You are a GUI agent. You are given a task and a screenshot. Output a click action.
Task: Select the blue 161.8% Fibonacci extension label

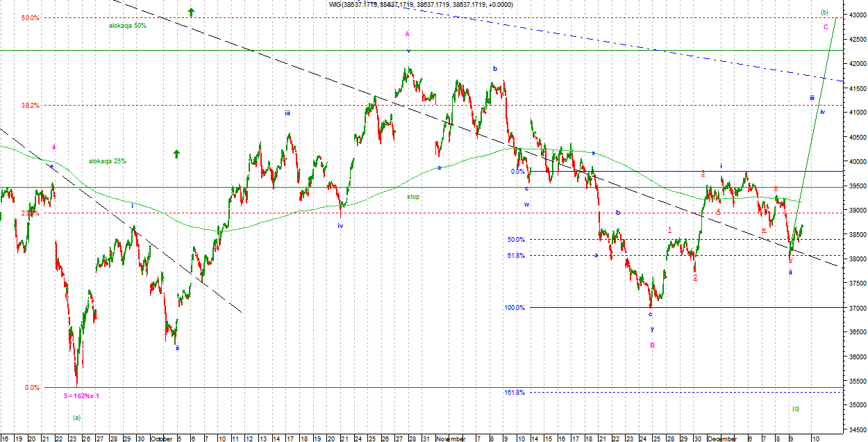click(x=514, y=393)
